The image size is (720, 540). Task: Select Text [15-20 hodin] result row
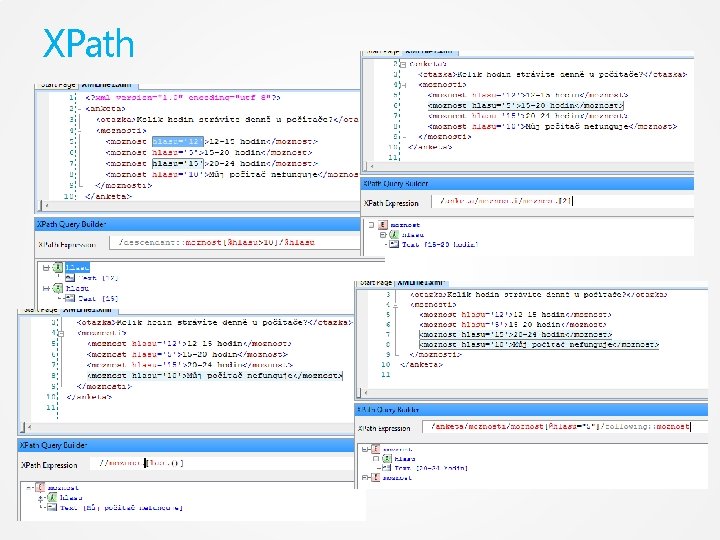pos(440,244)
